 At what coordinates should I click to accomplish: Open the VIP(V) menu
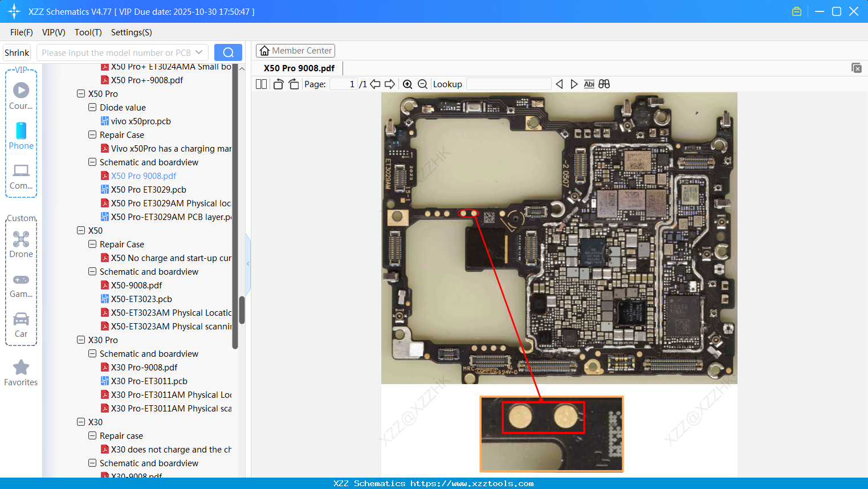pyautogui.click(x=54, y=32)
